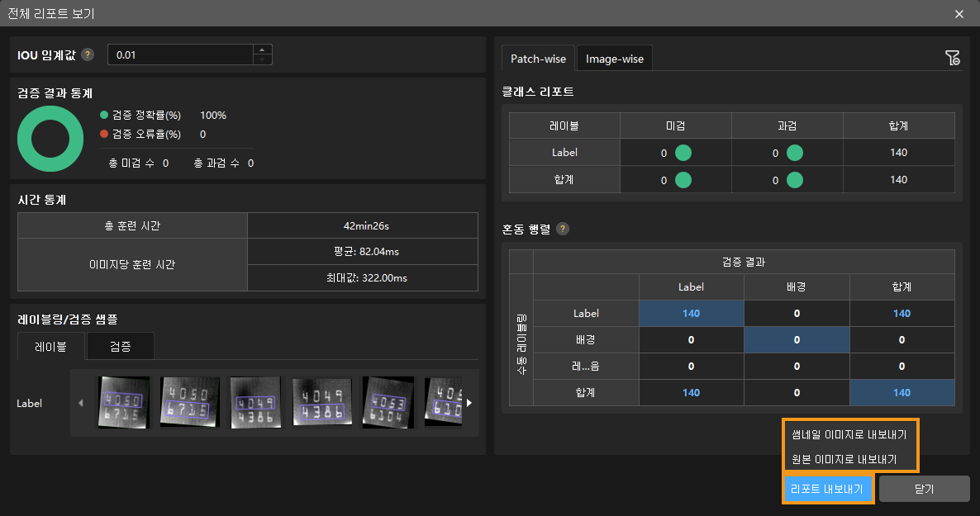The width and height of the screenshot is (980, 516).
Task: Decrease the IOU threshold with down arrow
Action: (x=263, y=59)
